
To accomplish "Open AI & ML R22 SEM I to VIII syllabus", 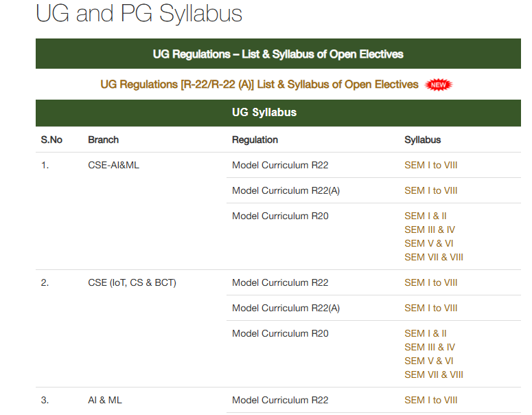I will click(430, 400).
